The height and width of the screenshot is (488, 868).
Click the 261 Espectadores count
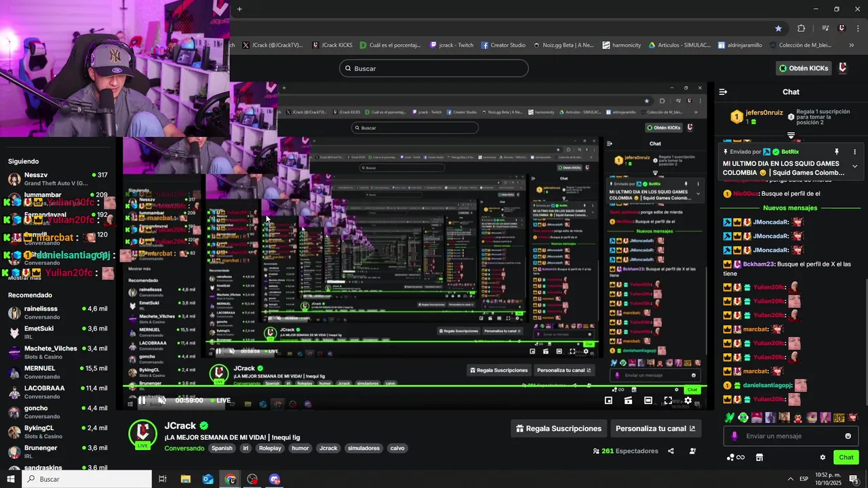[x=625, y=451]
